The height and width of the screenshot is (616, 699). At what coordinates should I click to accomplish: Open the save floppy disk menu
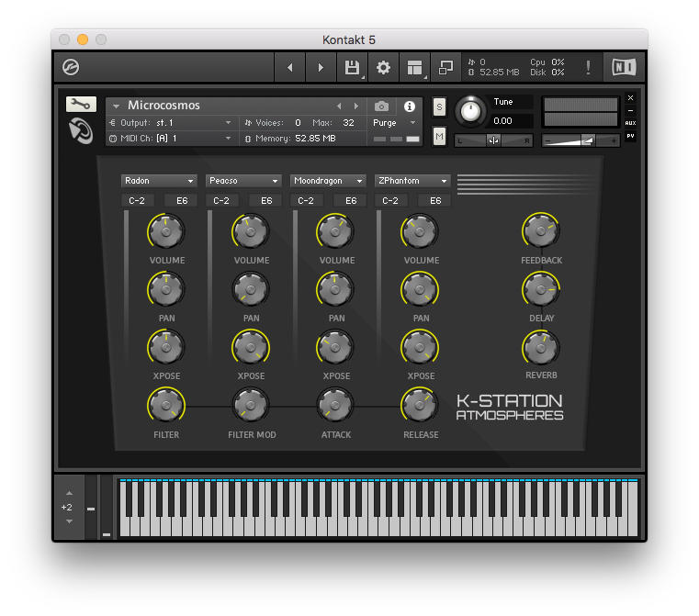(352, 67)
